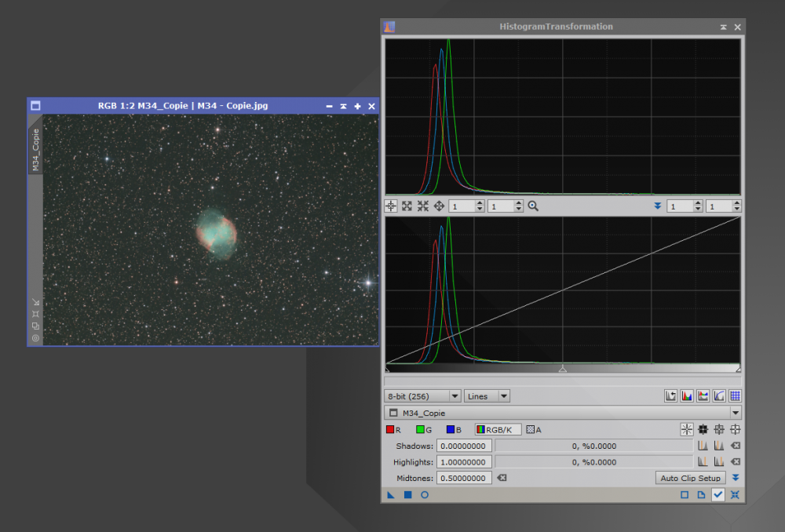Reset highlights with Highlights row clear icon
Screen dimensions: 785x532
click(735, 462)
